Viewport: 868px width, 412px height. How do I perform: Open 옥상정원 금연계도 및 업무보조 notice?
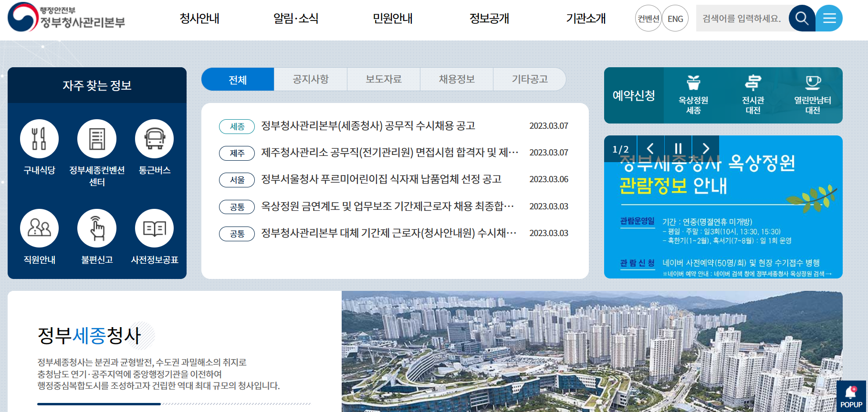387,206
